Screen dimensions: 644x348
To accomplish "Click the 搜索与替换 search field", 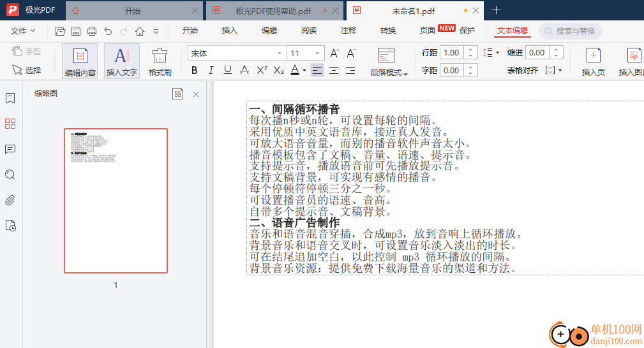I will pos(571,31).
